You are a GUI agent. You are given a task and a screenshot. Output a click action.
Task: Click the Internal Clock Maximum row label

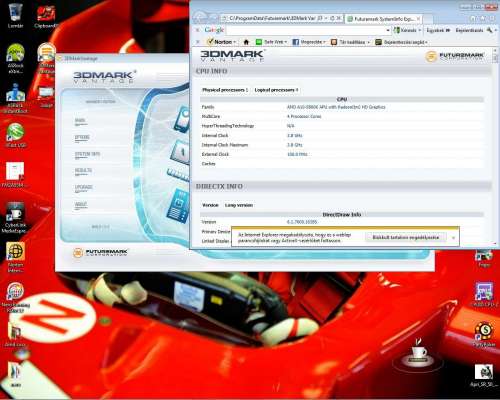coord(225,145)
